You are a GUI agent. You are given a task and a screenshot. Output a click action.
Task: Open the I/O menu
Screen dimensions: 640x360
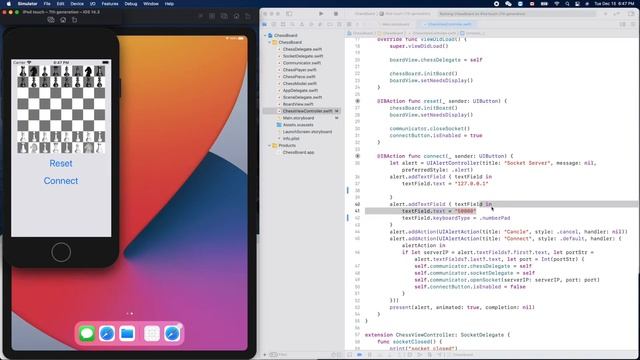tap(93, 4)
